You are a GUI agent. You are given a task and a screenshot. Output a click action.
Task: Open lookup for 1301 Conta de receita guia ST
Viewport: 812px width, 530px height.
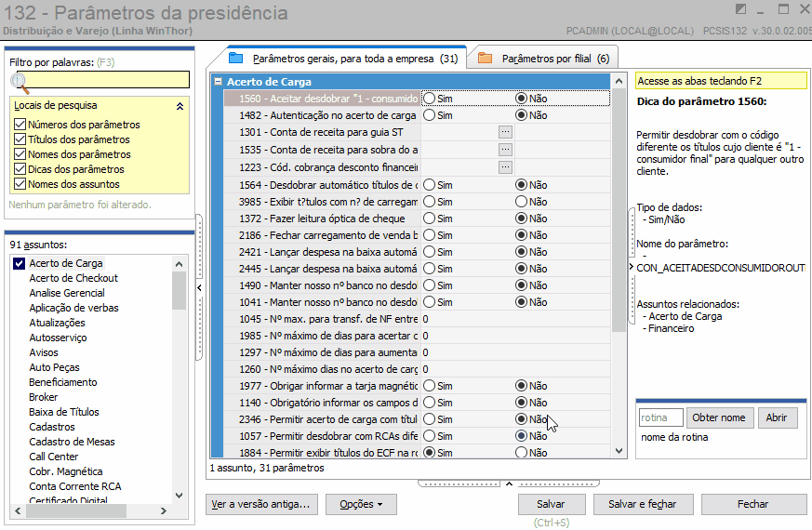[x=505, y=132]
